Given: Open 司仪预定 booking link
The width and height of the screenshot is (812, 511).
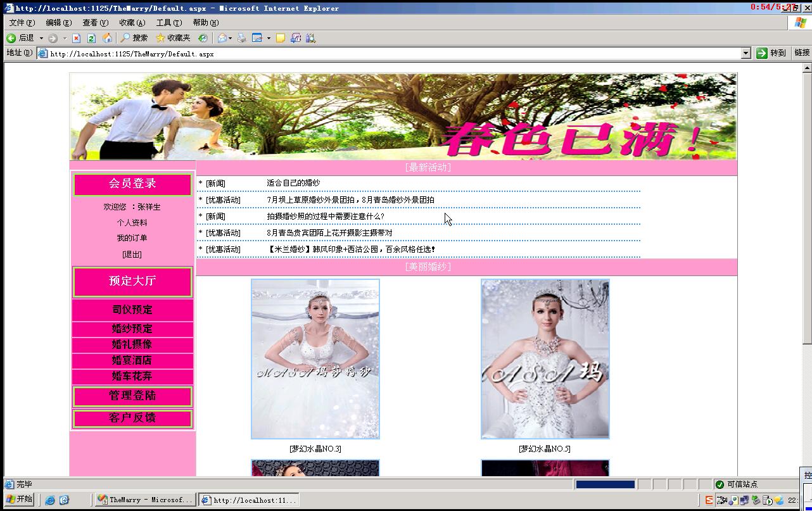Looking at the screenshot, I should 132,310.
